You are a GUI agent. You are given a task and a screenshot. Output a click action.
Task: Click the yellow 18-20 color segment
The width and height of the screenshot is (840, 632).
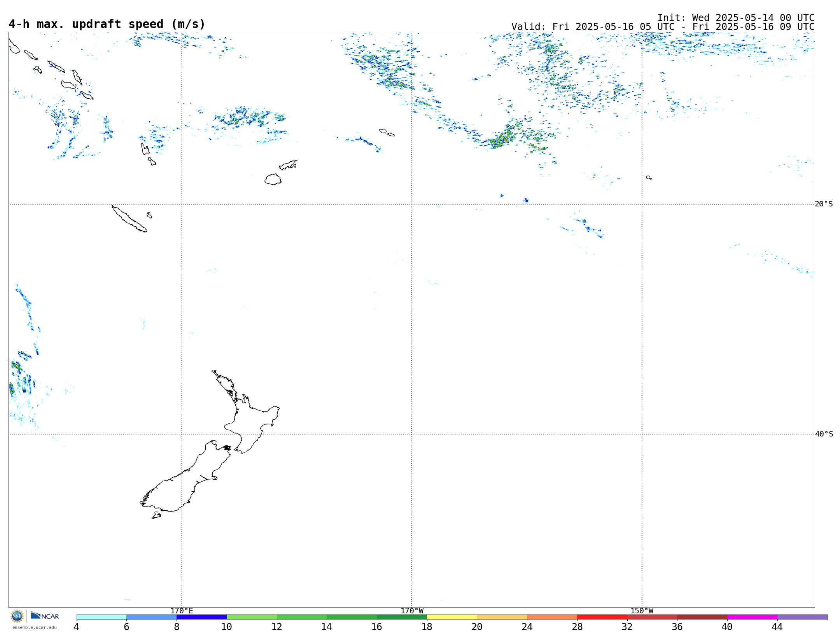452,617
